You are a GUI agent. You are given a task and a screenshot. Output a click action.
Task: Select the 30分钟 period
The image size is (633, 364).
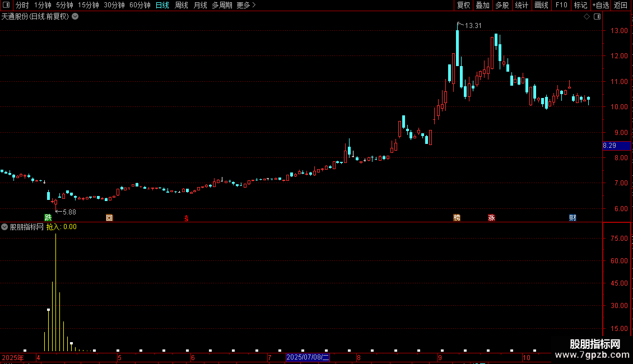(x=114, y=5)
